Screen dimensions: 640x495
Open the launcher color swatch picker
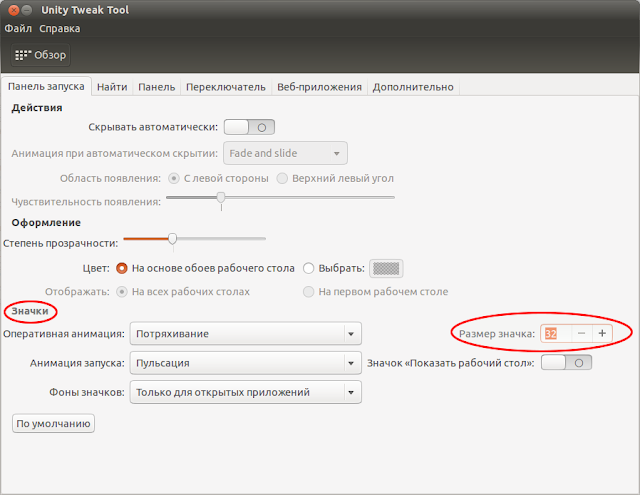[x=386, y=269]
